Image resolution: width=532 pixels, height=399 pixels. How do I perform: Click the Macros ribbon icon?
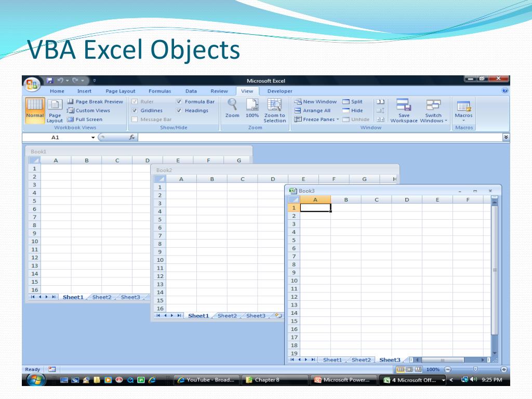pyautogui.click(x=463, y=106)
